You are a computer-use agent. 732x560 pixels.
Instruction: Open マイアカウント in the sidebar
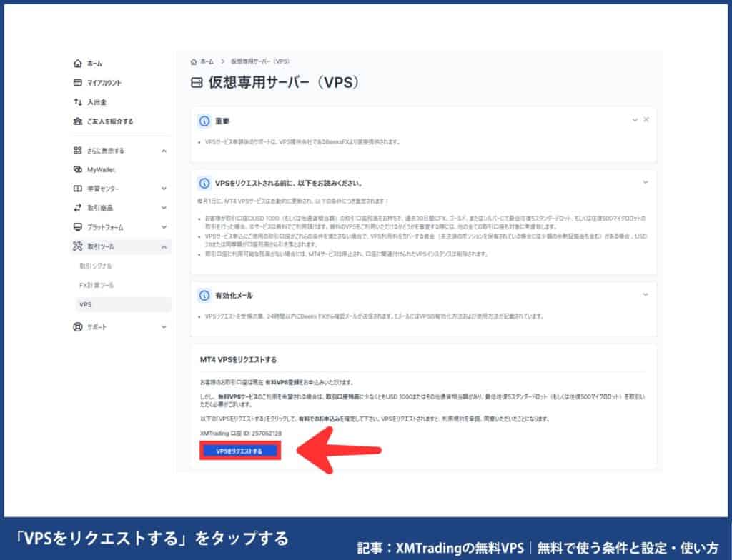tap(104, 83)
